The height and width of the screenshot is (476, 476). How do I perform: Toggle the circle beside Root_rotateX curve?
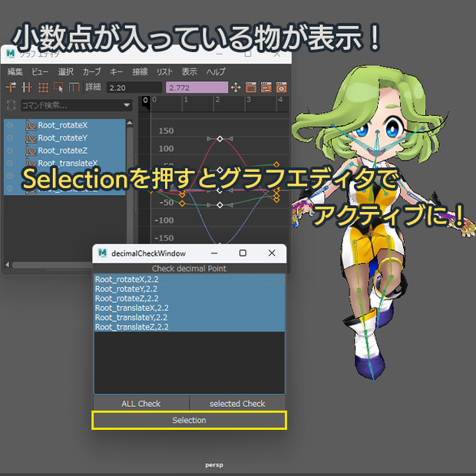click(10, 125)
